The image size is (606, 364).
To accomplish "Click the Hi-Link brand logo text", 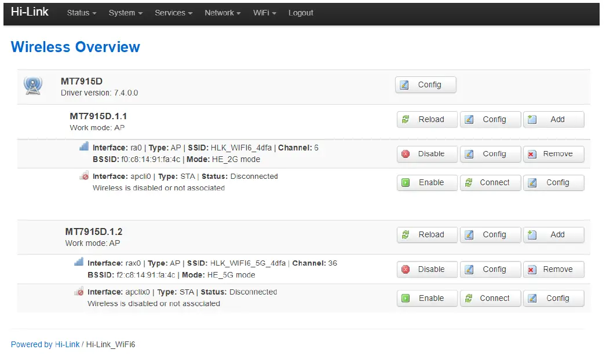I will tap(30, 12).
